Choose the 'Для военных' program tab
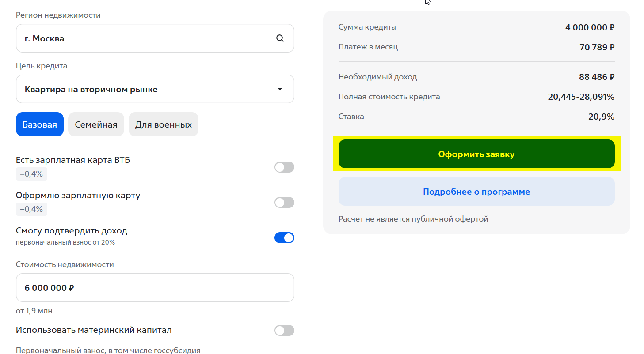 tap(164, 124)
